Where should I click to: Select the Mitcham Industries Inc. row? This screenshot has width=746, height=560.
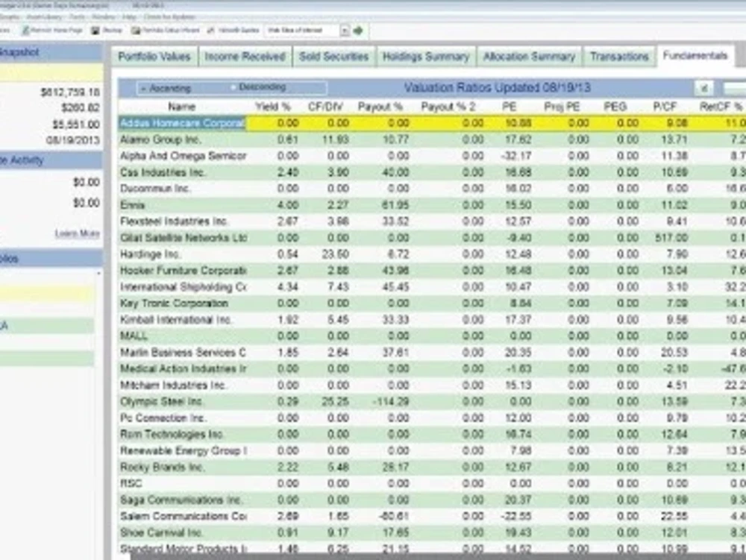(x=432, y=386)
